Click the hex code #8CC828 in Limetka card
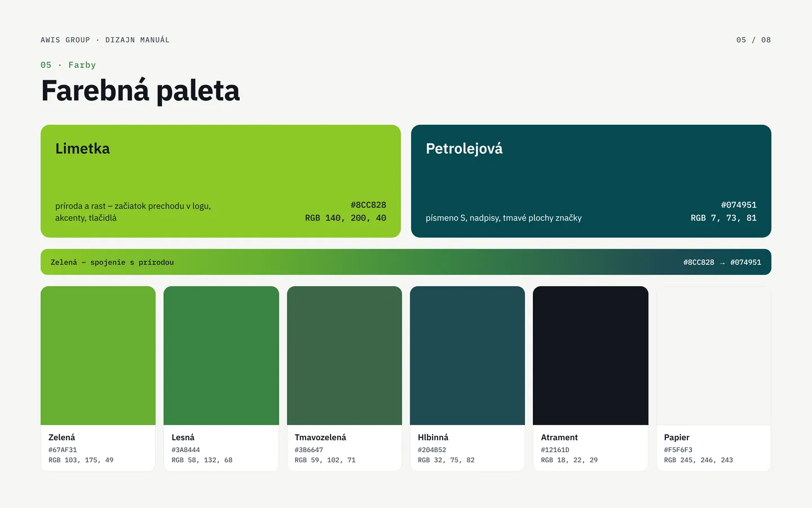This screenshot has height=508, width=812. [x=368, y=205]
